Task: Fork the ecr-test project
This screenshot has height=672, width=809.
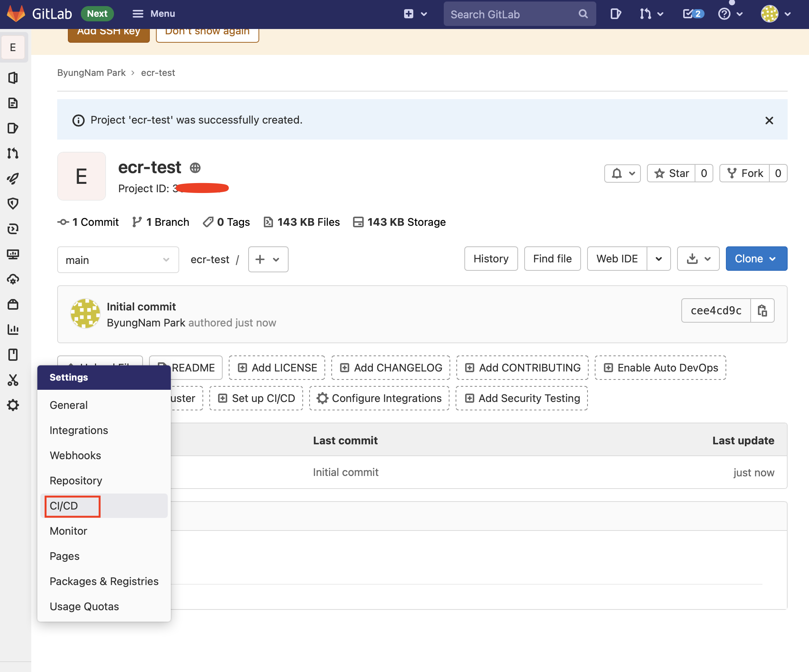Action: click(744, 174)
